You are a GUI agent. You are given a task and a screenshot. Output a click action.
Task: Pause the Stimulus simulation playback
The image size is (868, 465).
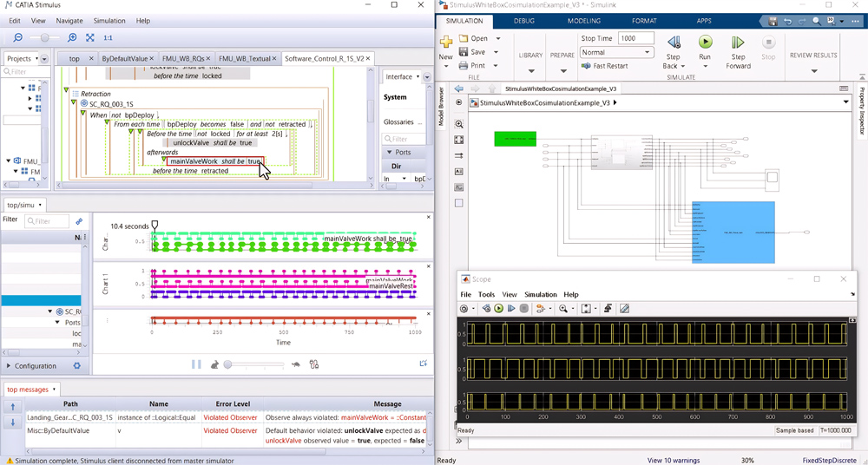point(196,364)
